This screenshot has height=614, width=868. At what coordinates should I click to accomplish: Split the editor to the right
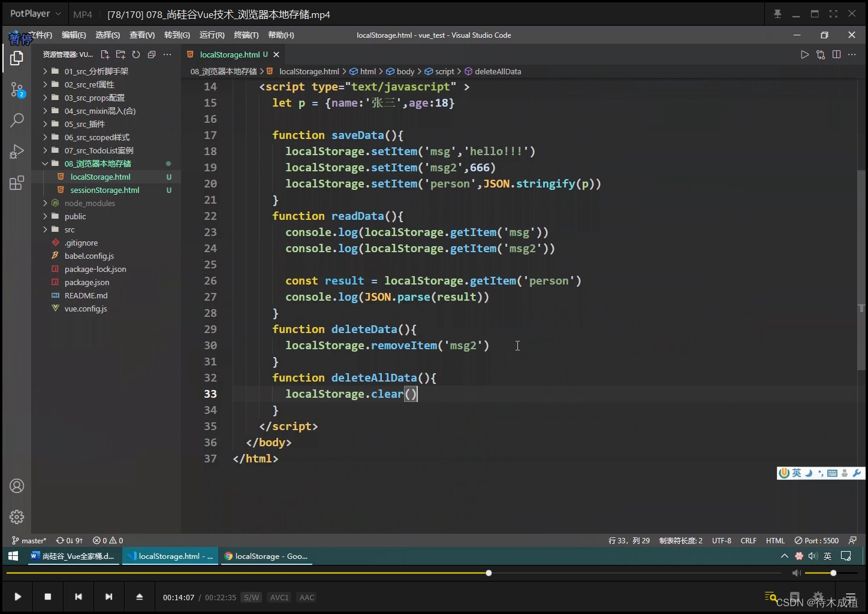click(836, 55)
